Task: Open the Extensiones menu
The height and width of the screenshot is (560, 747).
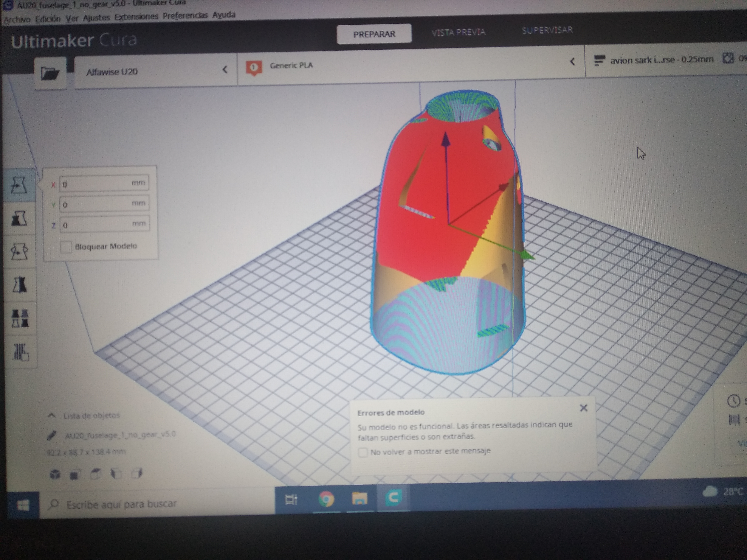Action: click(x=136, y=17)
